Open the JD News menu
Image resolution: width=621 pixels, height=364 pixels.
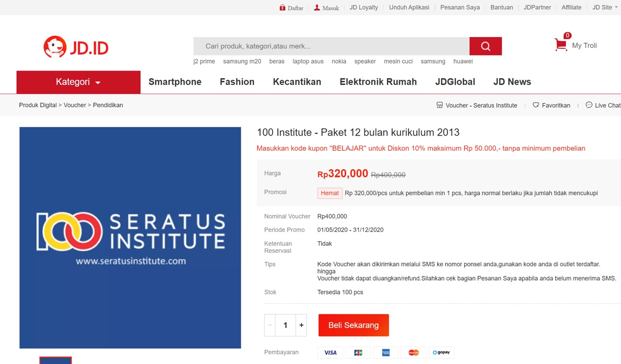click(x=512, y=82)
